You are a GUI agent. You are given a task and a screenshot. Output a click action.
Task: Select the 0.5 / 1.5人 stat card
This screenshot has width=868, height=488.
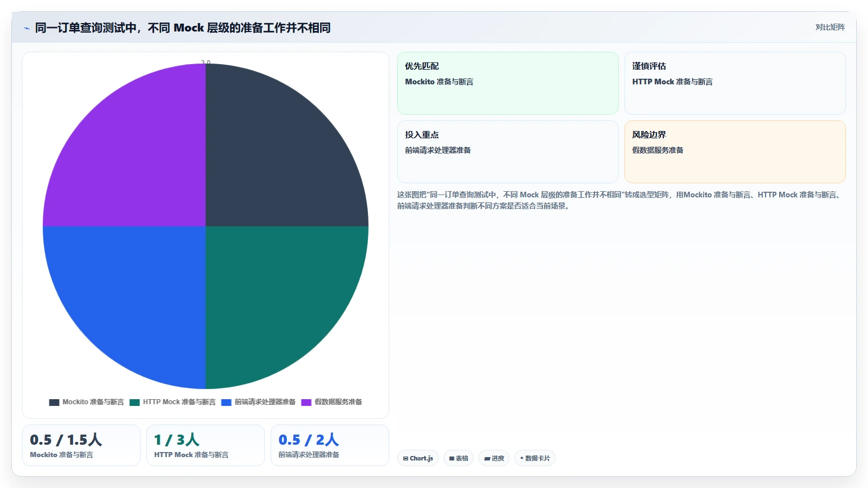(x=81, y=445)
